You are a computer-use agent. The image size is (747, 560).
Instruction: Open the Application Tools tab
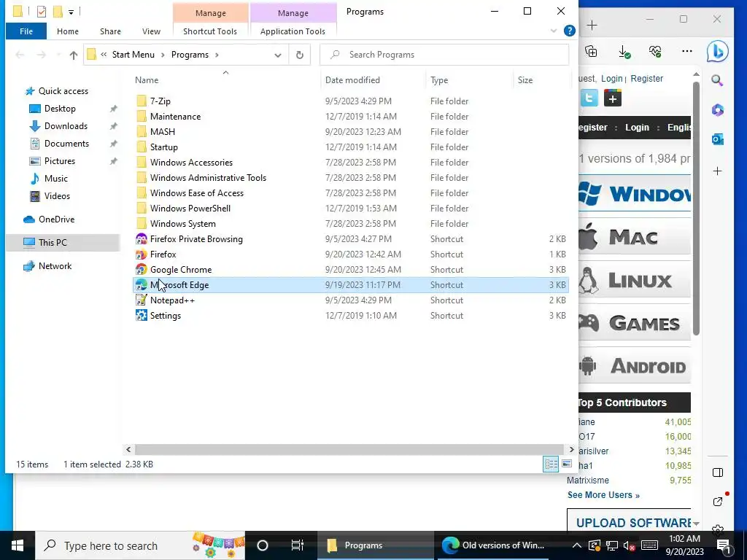click(x=293, y=31)
